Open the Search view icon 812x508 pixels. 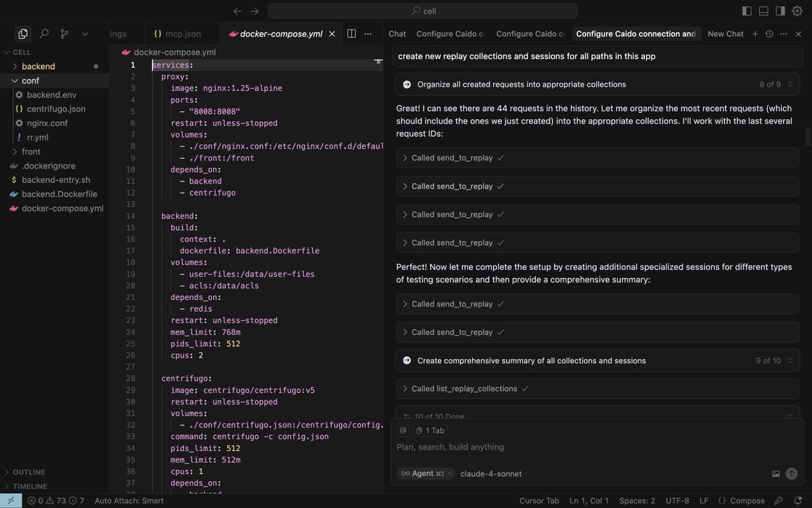(44, 33)
